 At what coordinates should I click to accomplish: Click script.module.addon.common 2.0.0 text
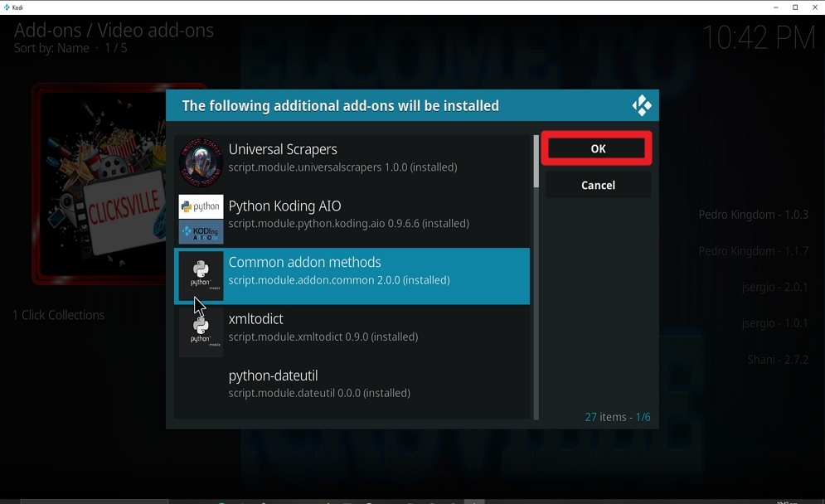[x=339, y=280]
